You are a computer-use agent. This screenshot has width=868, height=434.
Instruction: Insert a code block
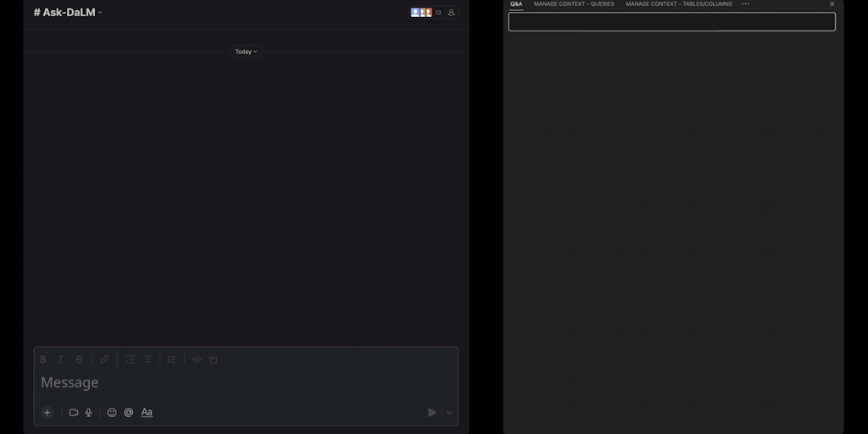coord(214,359)
